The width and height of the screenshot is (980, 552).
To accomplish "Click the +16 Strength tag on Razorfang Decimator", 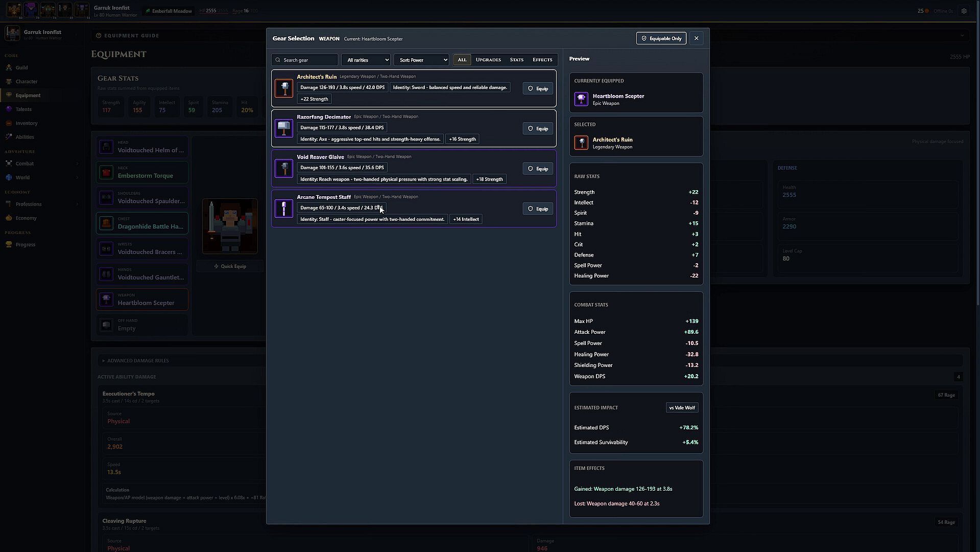I will 462,139.
